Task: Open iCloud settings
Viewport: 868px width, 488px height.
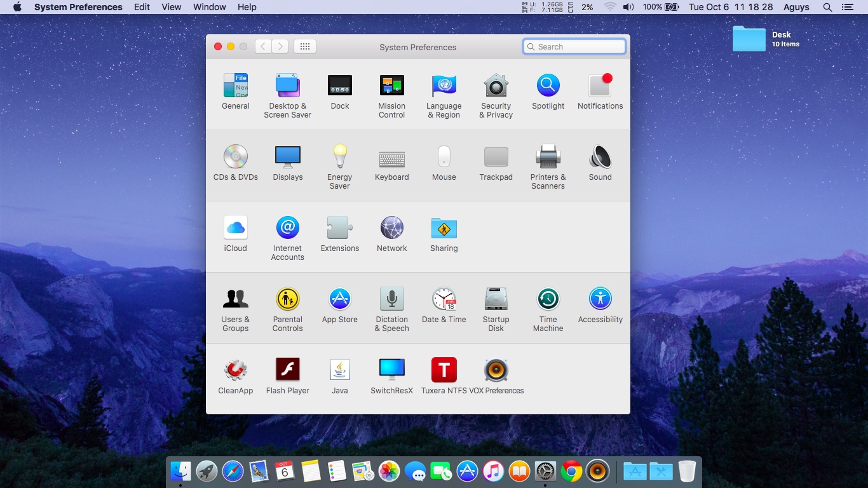Action: coord(236,234)
